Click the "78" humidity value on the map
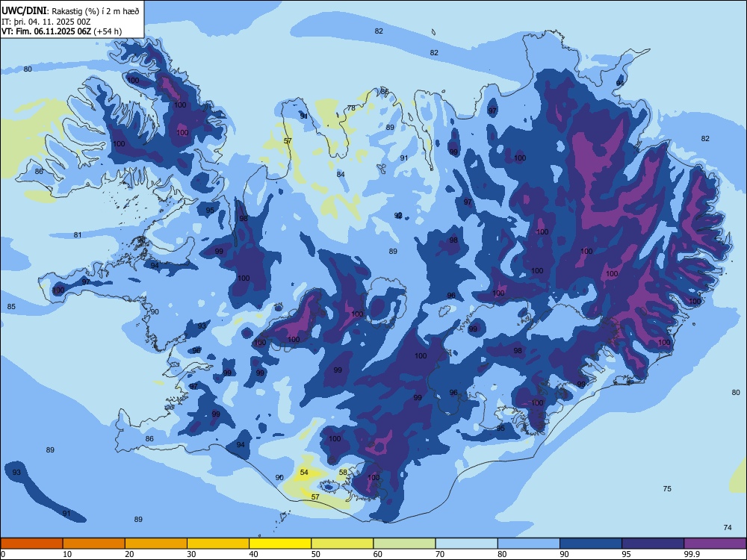Screen dimensions: 747x560 pyautogui.click(x=351, y=108)
